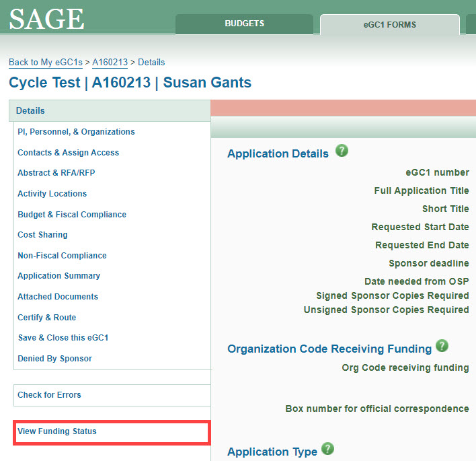The image size is (476, 461).
Task: Open Non-Fiscal Compliance page
Action: (63, 256)
